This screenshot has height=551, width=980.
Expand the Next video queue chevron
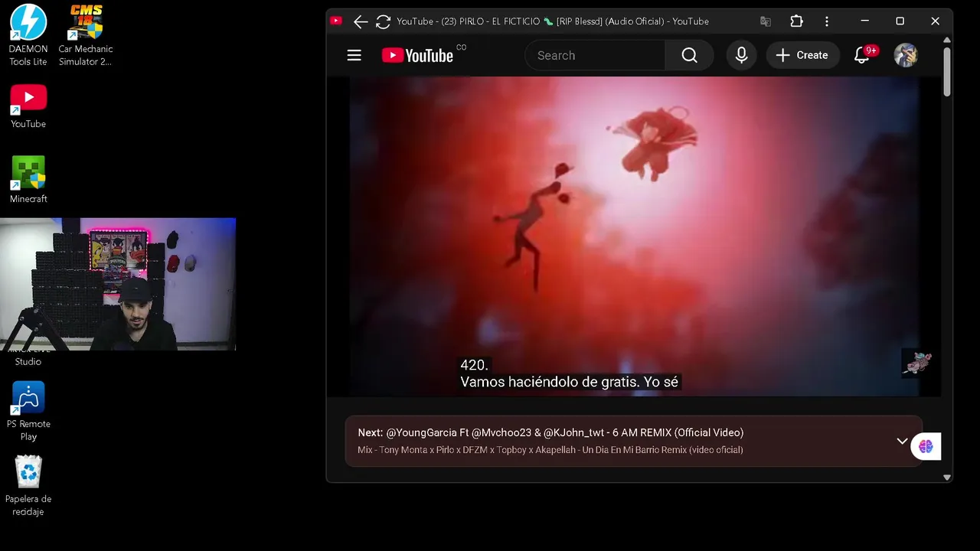902,442
